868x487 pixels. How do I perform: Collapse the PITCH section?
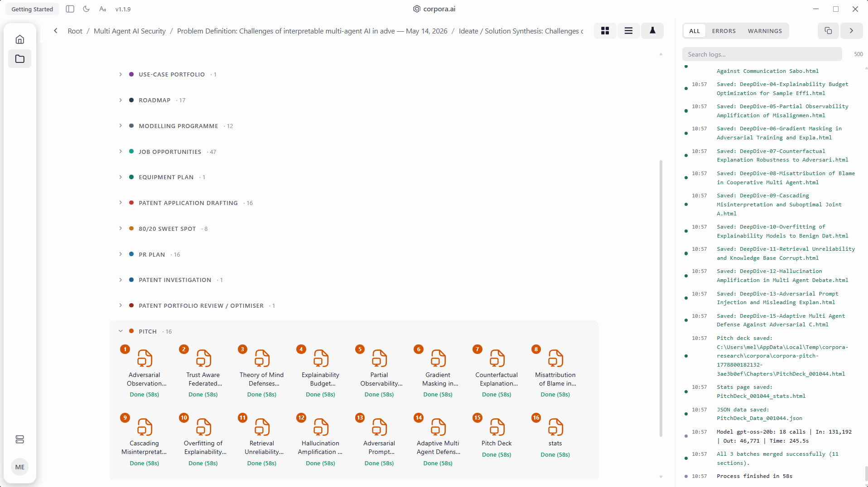(121, 331)
